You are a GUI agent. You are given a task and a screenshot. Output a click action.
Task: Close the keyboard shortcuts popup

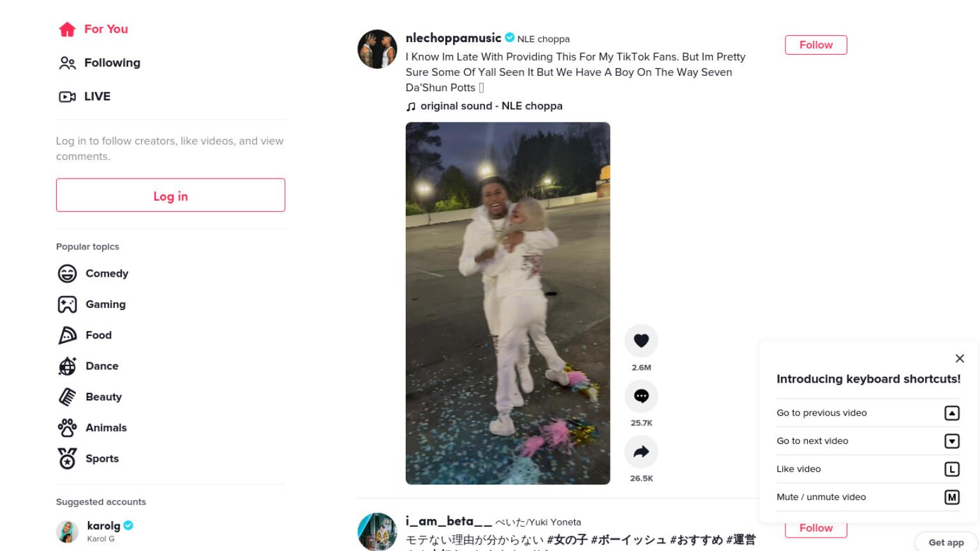pyautogui.click(x=960, y=358)
